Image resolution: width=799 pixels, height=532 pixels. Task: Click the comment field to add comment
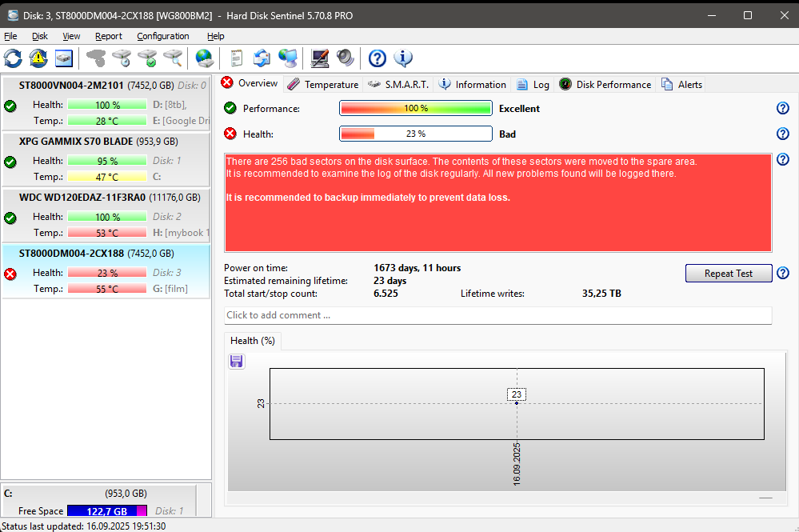tap(497, 315)
